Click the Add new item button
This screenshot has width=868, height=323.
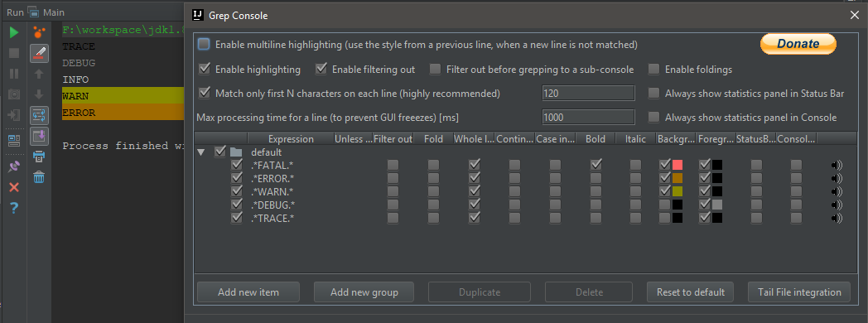[248, 292]
